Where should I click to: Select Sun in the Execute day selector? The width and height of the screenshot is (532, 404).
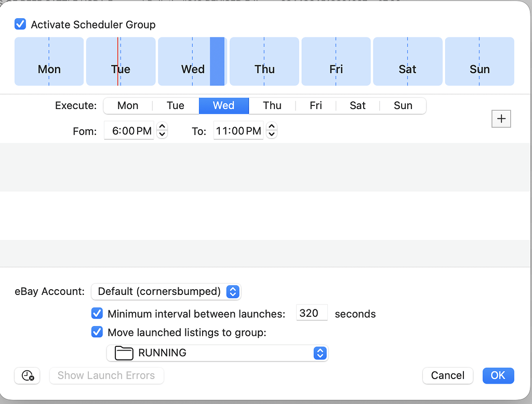[x=403, y=105]
